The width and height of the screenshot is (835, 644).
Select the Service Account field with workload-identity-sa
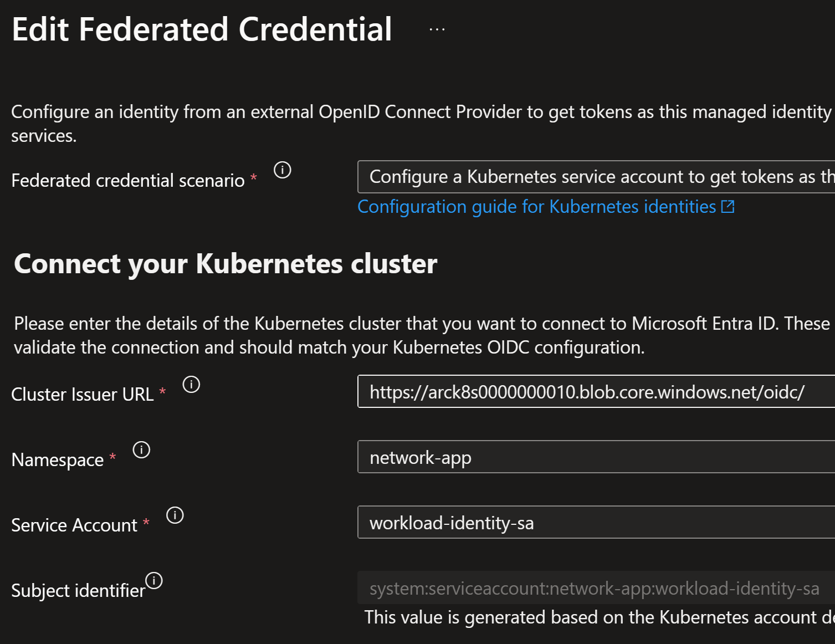(596, 523)
